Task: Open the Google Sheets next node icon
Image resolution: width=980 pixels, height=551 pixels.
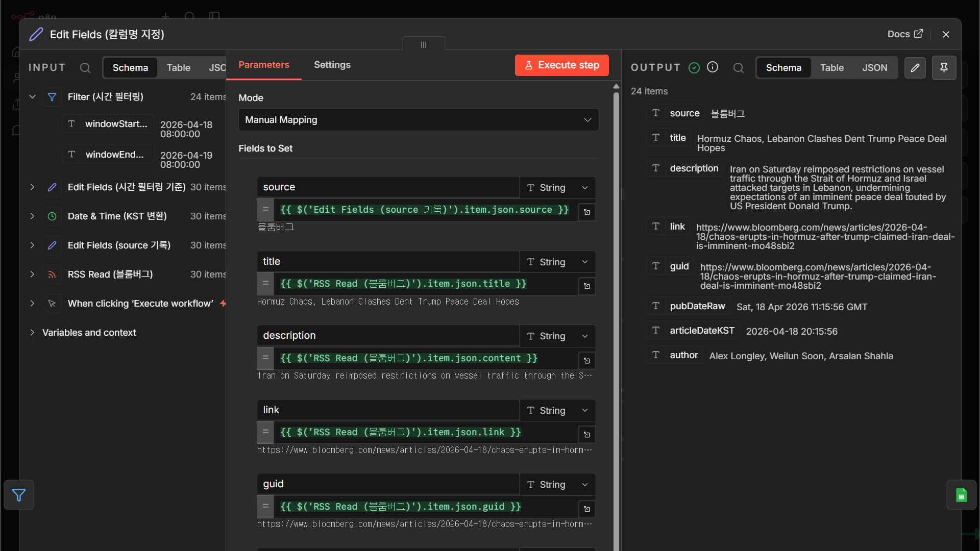Action: coord(962,495)
